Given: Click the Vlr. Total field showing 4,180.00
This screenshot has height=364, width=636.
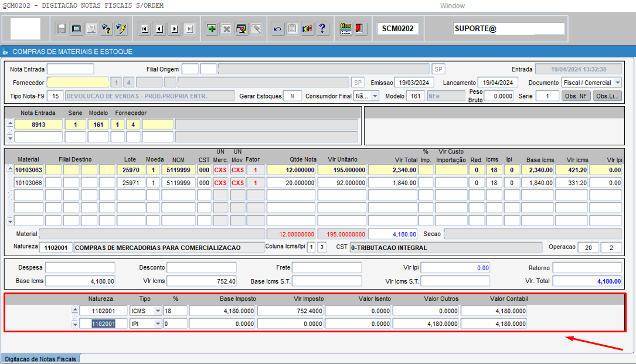Looking at the screenshot, I should (587, 281).
